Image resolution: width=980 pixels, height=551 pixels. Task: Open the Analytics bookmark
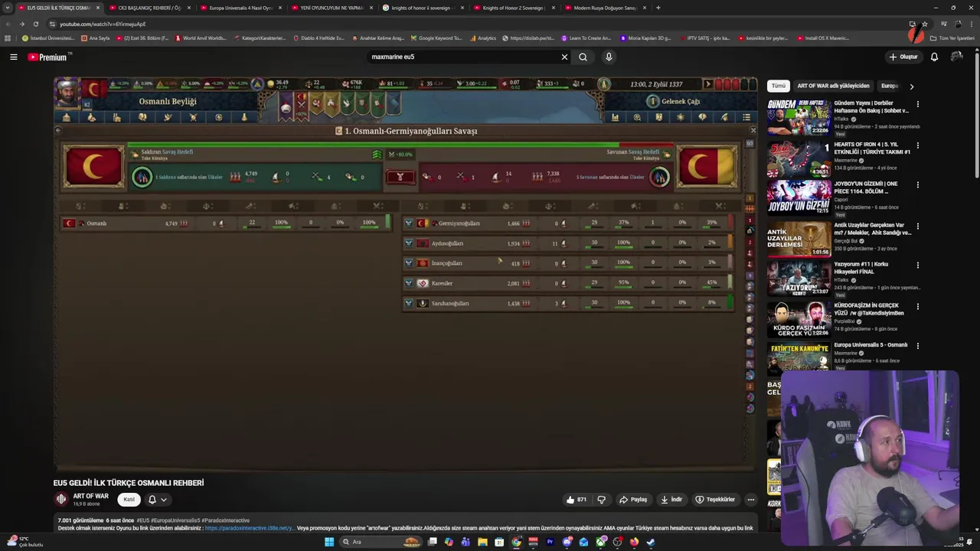click(x=483, y=37)
